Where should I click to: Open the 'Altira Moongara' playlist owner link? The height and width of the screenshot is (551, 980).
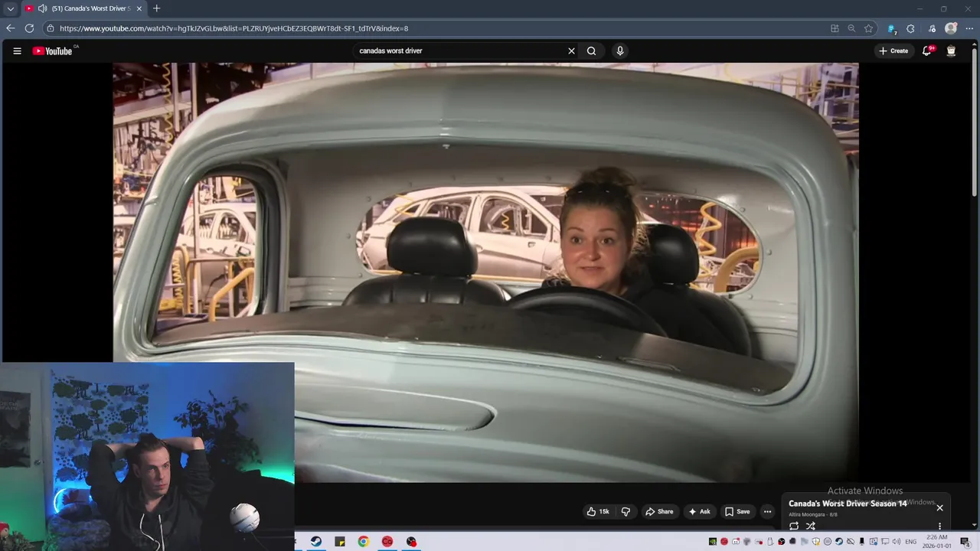[808, 514]
